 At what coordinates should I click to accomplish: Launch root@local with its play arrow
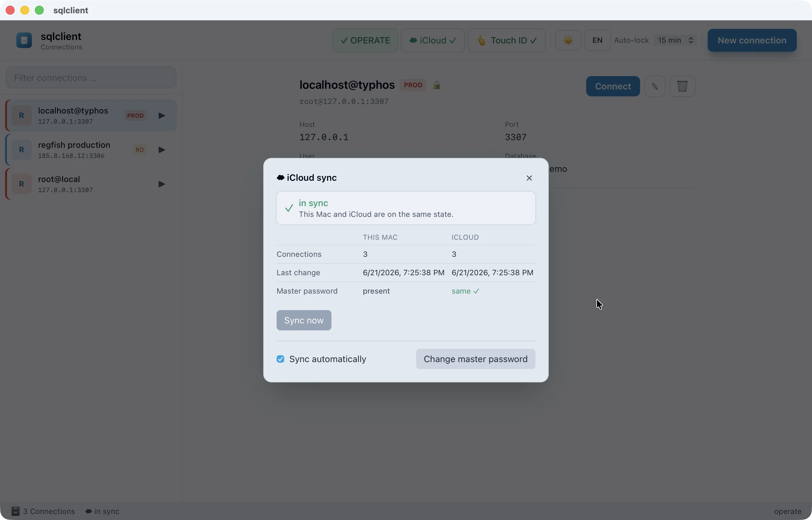[162, 184]
